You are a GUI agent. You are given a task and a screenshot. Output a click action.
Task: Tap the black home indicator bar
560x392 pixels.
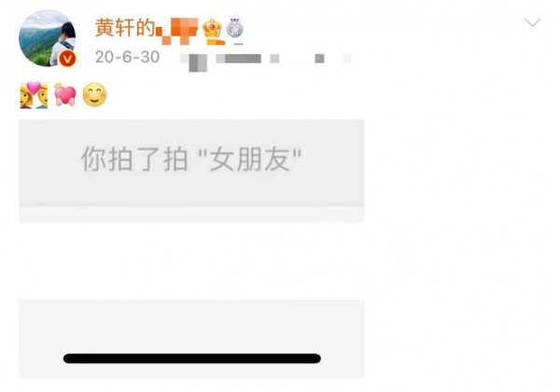(191, 358)
